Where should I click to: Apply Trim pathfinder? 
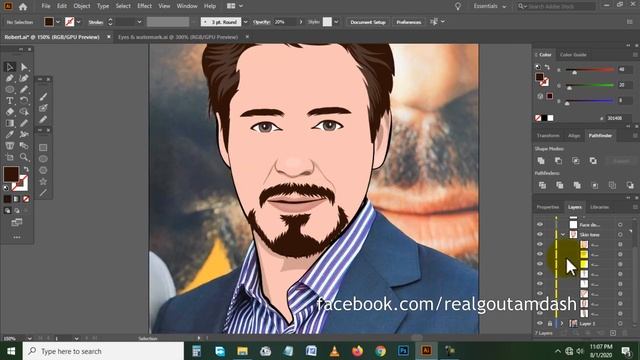click(560, 185)
